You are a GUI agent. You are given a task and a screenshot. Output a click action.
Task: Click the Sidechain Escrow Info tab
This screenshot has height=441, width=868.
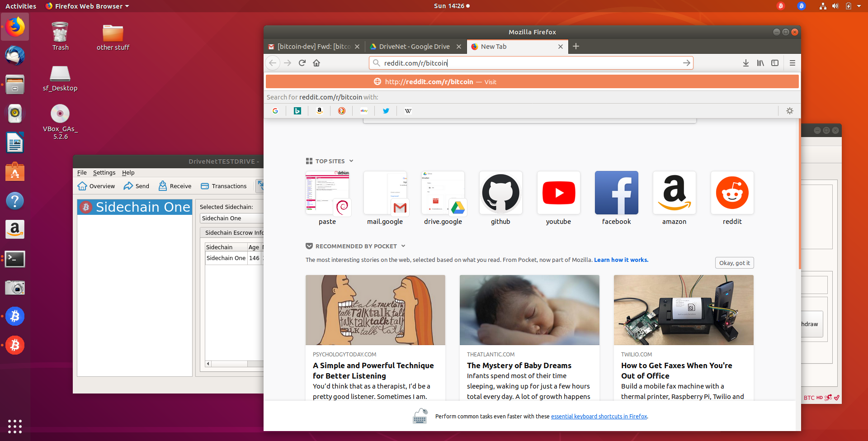point(232,232)
